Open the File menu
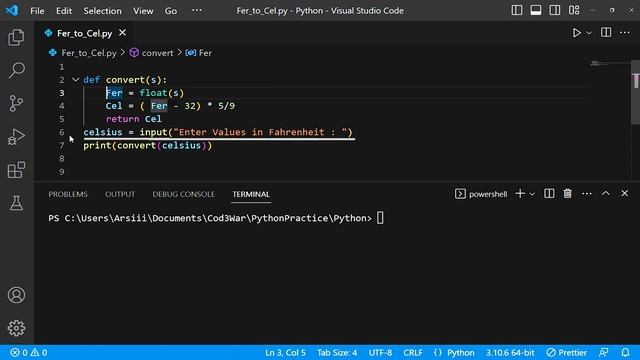640x360 pixels. pos(37,11)
